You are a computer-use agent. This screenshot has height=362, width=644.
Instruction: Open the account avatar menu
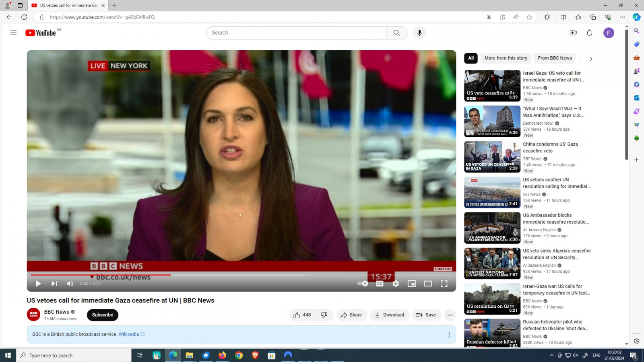coord(609,33)
